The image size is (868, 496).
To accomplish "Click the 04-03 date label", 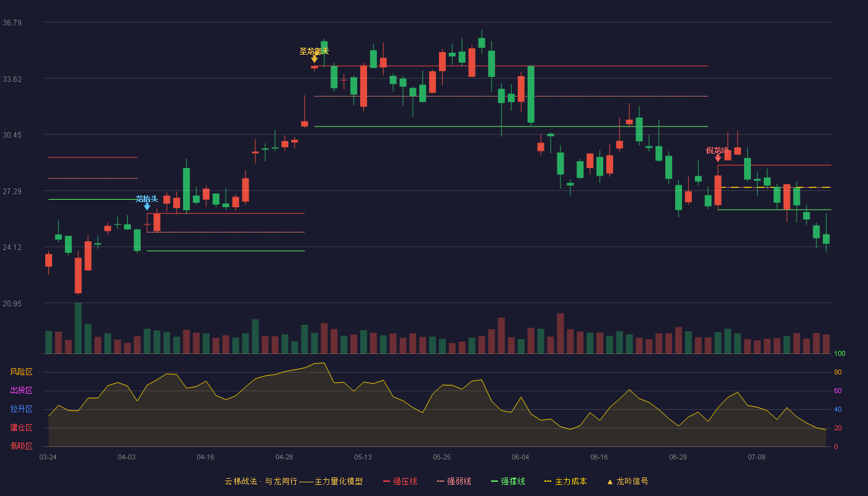I will (126, 457).
